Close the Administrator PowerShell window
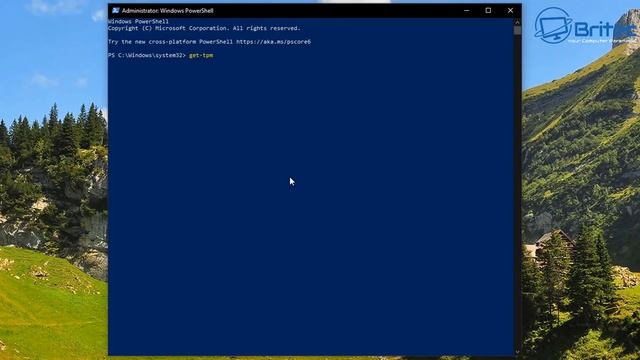This screenshot has width=640, height=360. pyautogui.click(x=510, y=11)
